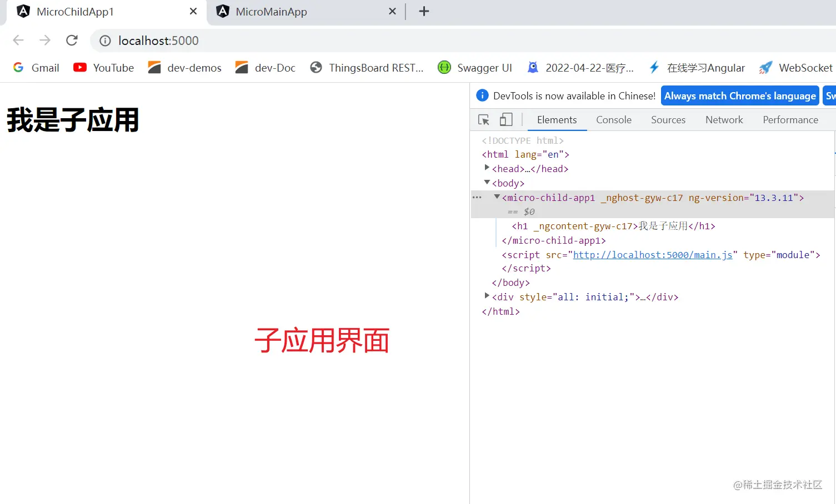836x504 pixels.
Task: Click the red 子应用界面 text
Action: (322, 340)
